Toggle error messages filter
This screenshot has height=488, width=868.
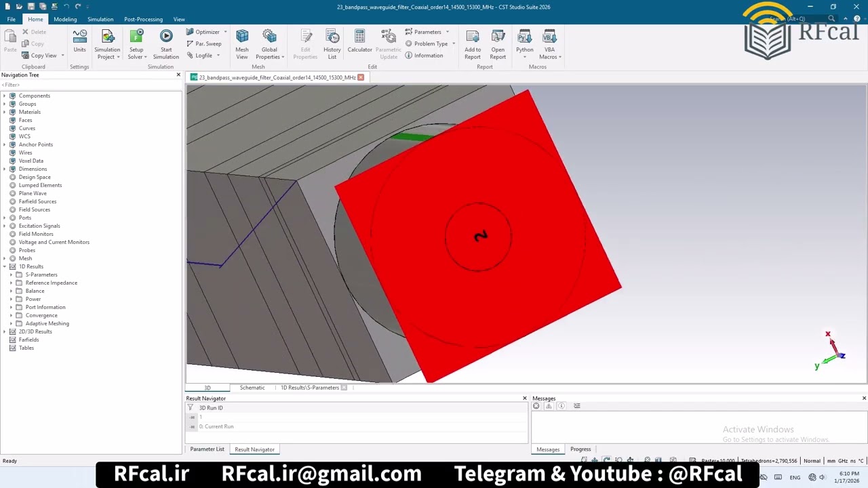536,406
